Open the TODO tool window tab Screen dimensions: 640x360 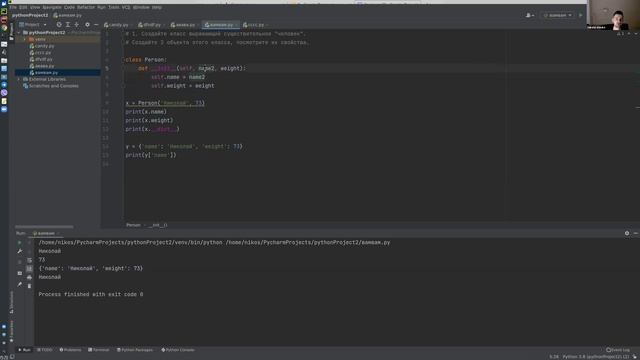[x=44, y=350]
